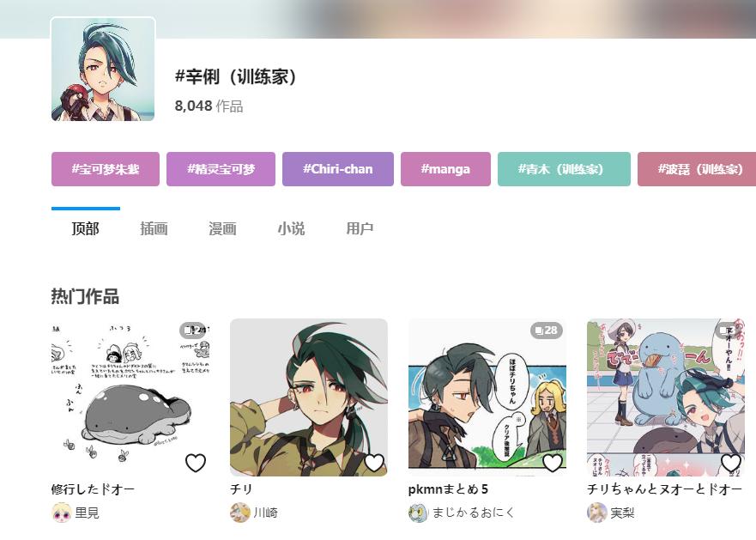Image resolution: width=756 pixels, height=540 pixels.
Task: Open the 川崎 author name link
Action: (x=266, y=512)
